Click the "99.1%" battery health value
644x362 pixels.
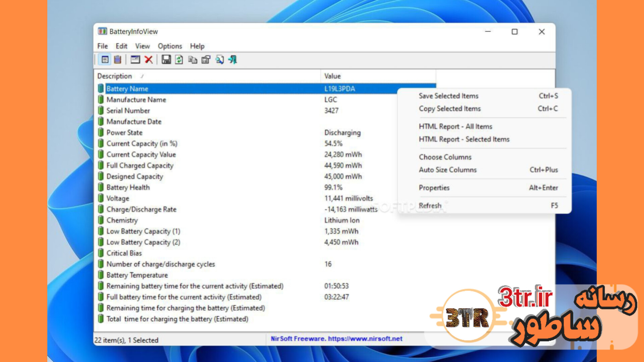(x=333, y=187)
